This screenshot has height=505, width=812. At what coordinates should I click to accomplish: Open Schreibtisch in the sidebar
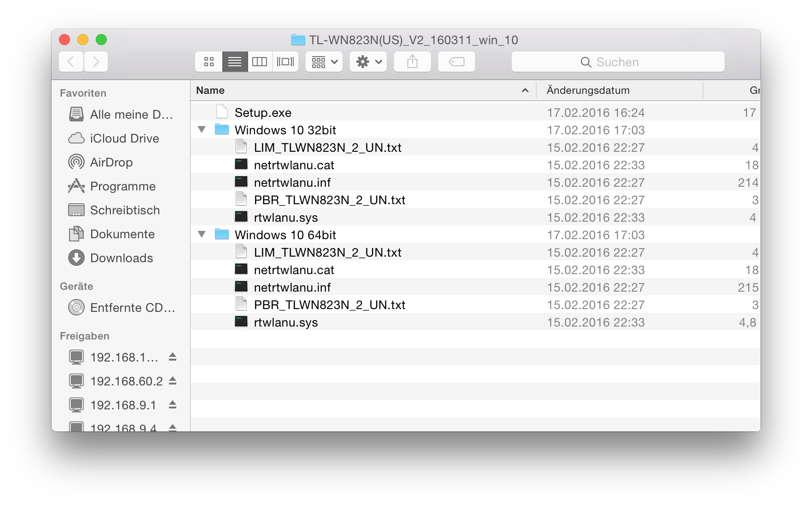point(122,210)
